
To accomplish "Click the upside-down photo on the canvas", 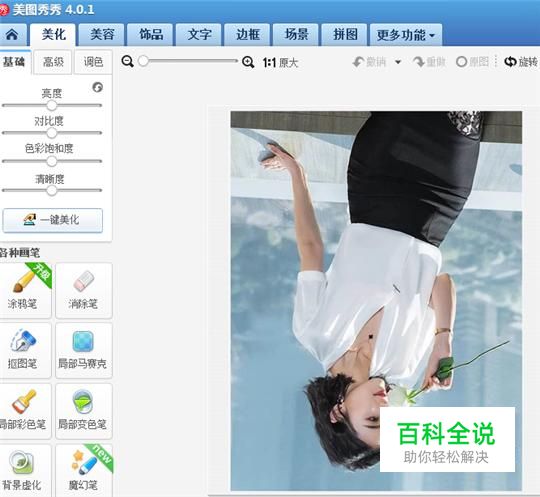I will (376, 300).
